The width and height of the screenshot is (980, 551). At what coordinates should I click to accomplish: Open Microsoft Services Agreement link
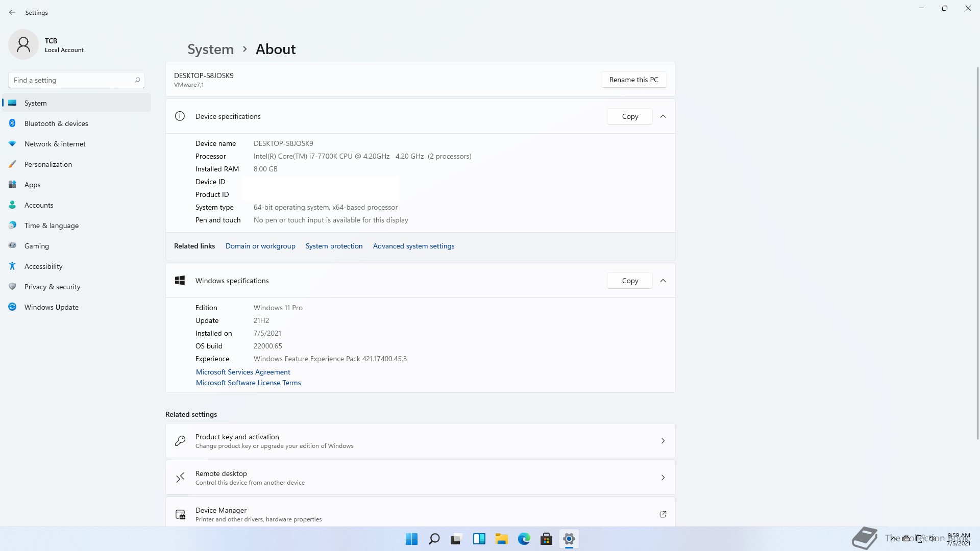[x=243, y=372]
